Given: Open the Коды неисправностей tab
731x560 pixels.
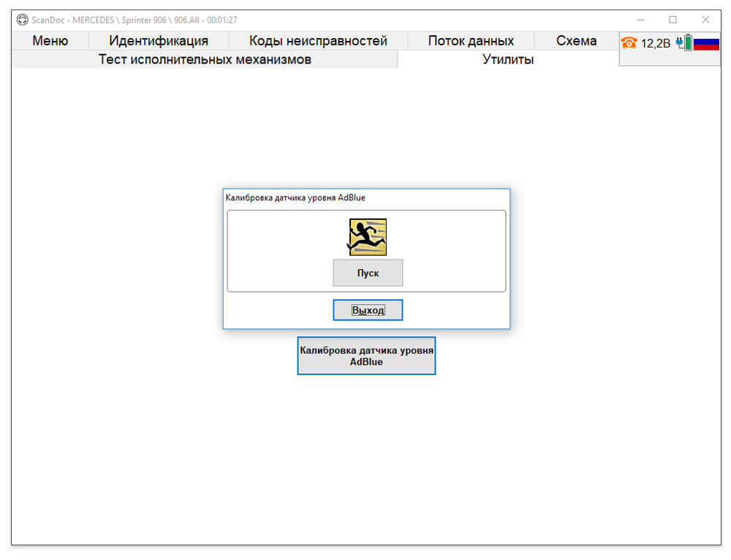Looking at the screenshot, I should point(318,40).
